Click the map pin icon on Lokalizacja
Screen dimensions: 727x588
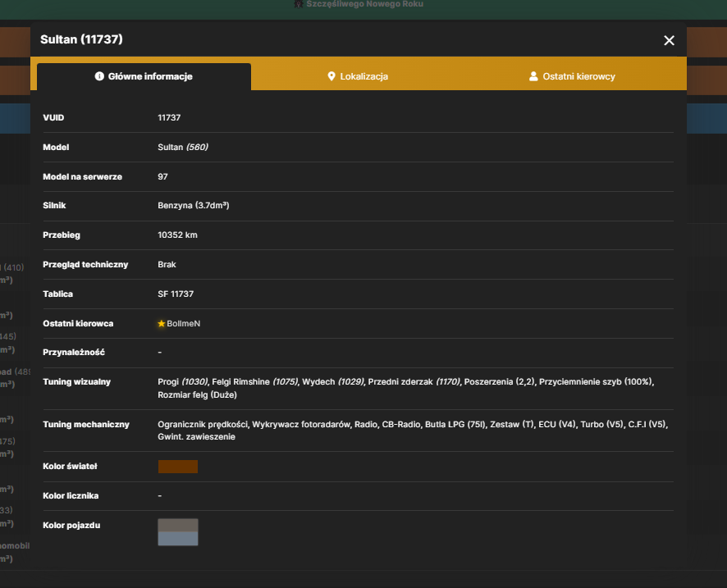pos(331,76)
